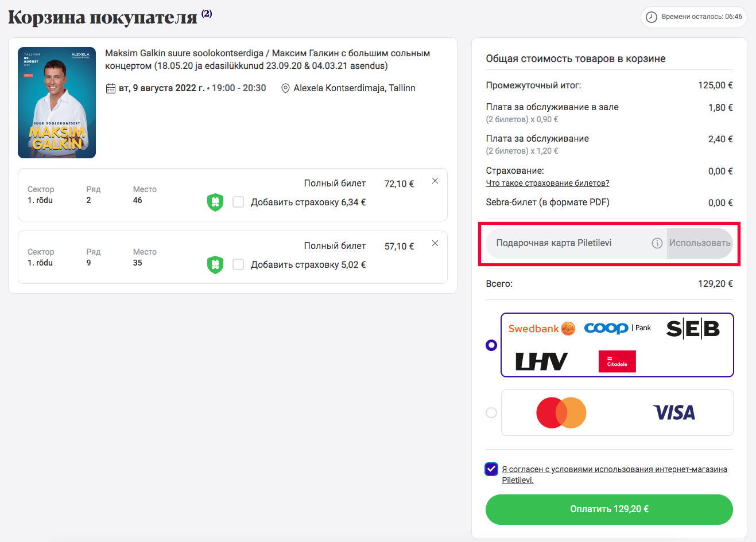Click the 129,20 € total amount

[x=715, y=284]
